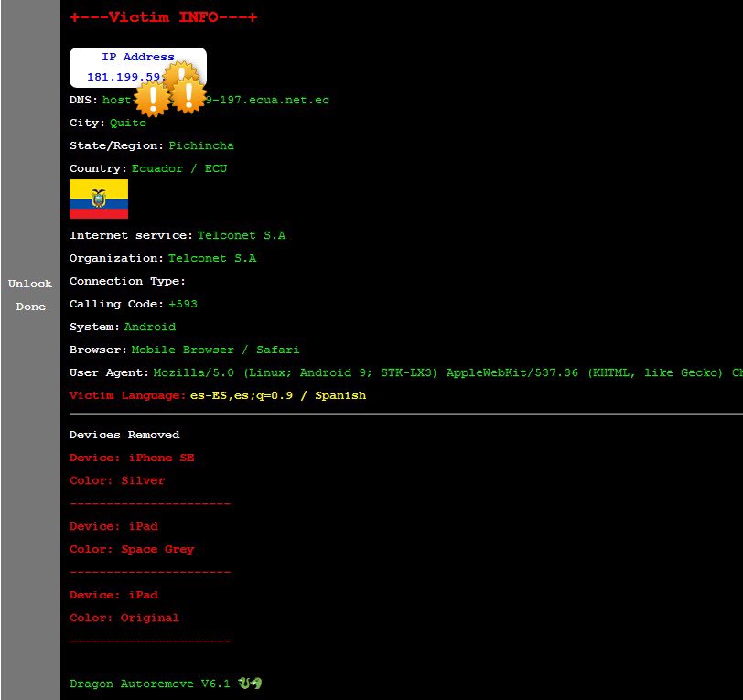Viewport: 743px width, 700px height.
Task: Click the 'Victim Language:' red label
Action: tap(127, 395)
